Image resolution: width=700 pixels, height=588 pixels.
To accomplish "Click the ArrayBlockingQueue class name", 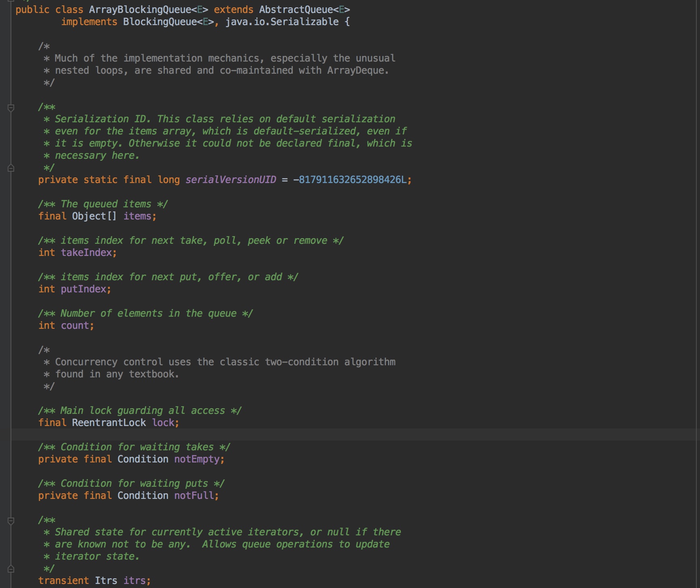I will (x=140, y=10).
